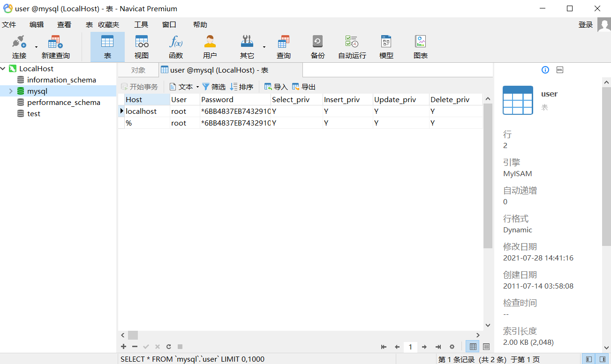Go to the first page of records
Viewport: 611px width, 364px height.
(384, 347)
